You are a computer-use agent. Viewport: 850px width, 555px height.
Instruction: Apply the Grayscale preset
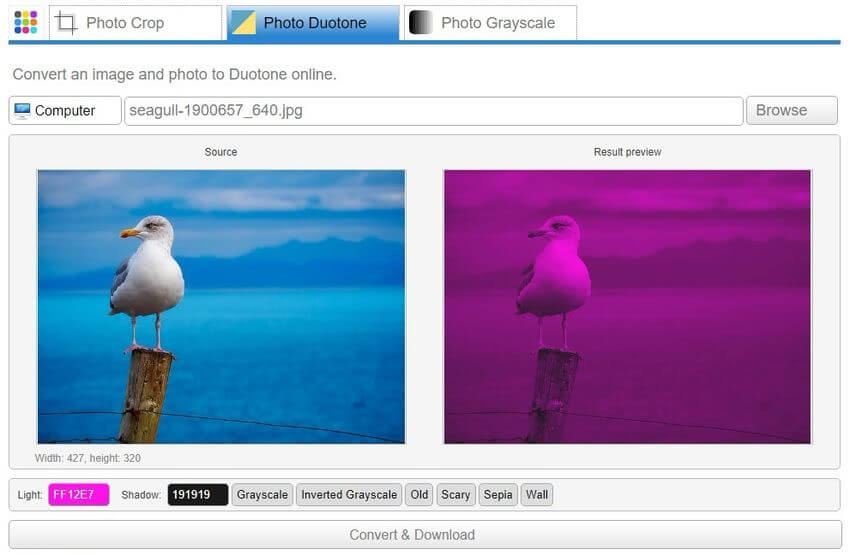[x=262, y=495]
